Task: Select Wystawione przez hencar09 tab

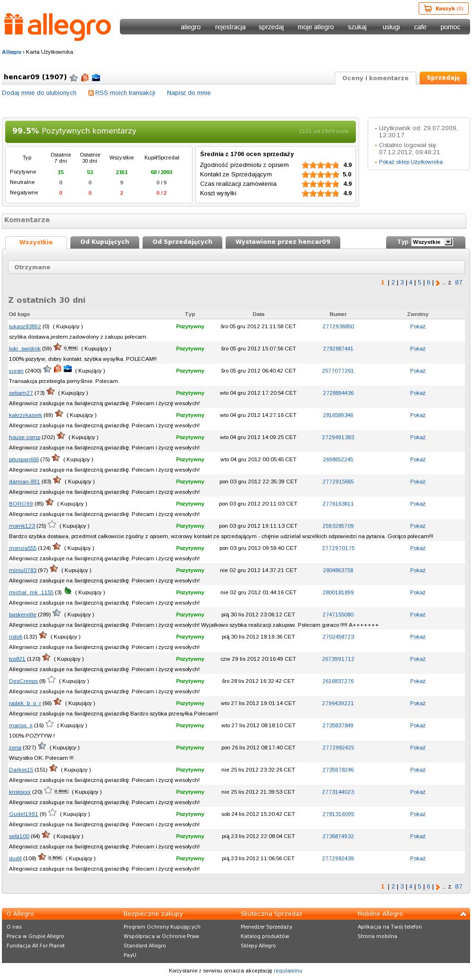Action: (283, 242)
